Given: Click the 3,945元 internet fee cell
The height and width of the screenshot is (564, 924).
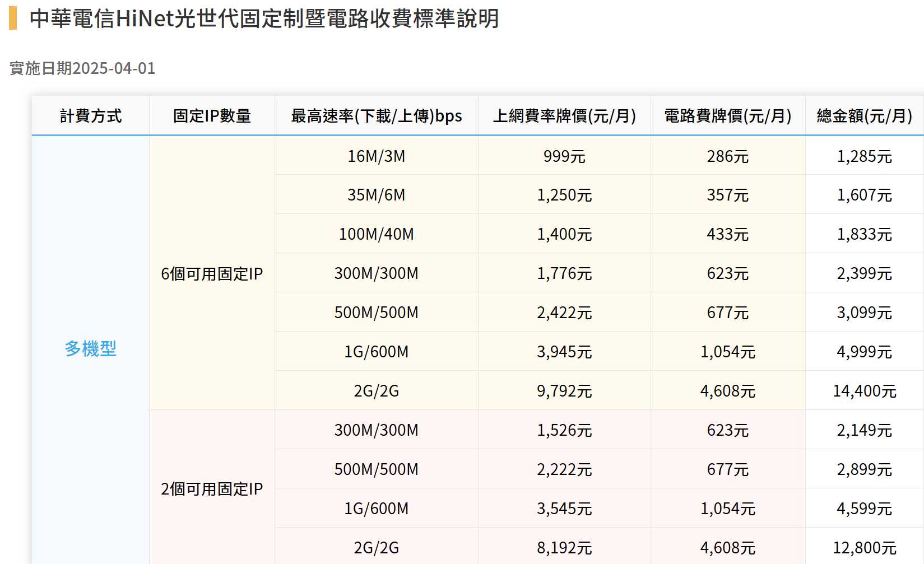Looking at the screenshot, I should (564, 352).
